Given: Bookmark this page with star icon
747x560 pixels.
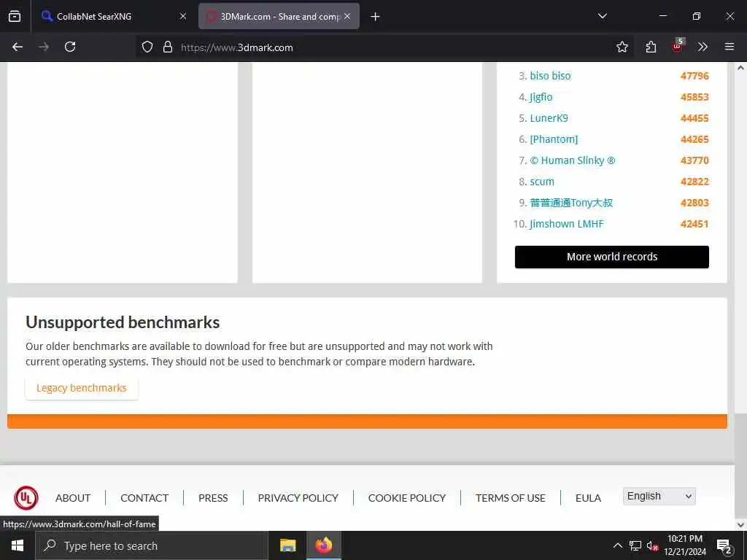Looking at the screenshot, I should pos(622,47).
